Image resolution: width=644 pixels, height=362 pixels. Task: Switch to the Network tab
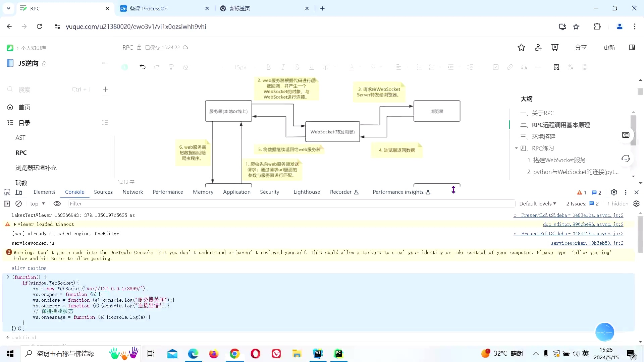[x=132, y=192]
